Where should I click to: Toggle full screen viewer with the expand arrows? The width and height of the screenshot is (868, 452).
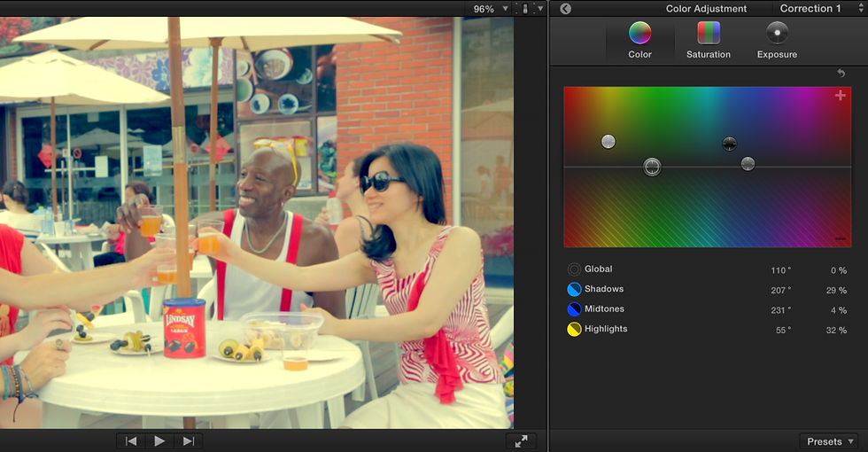[522, 440]
